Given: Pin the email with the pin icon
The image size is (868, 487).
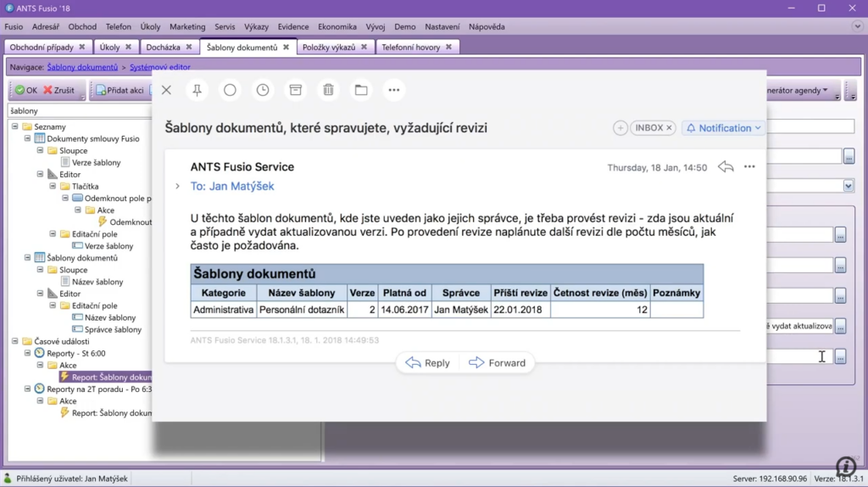Looking at the screenshot, I should coord(198,90).
